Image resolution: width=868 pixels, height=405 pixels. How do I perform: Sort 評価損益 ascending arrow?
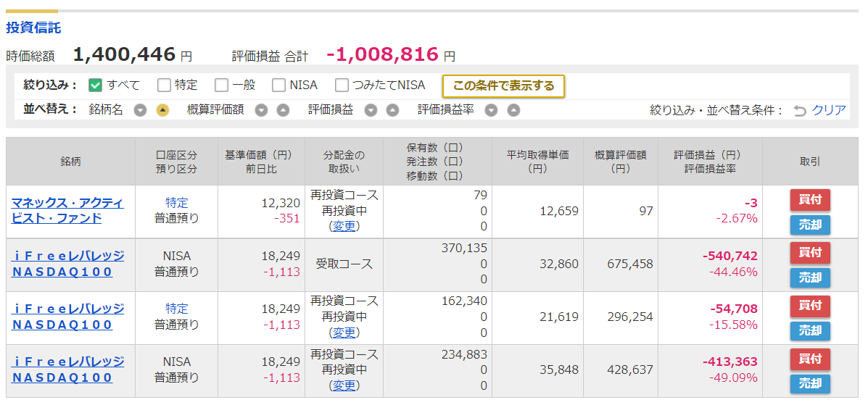tap(392, 110)
